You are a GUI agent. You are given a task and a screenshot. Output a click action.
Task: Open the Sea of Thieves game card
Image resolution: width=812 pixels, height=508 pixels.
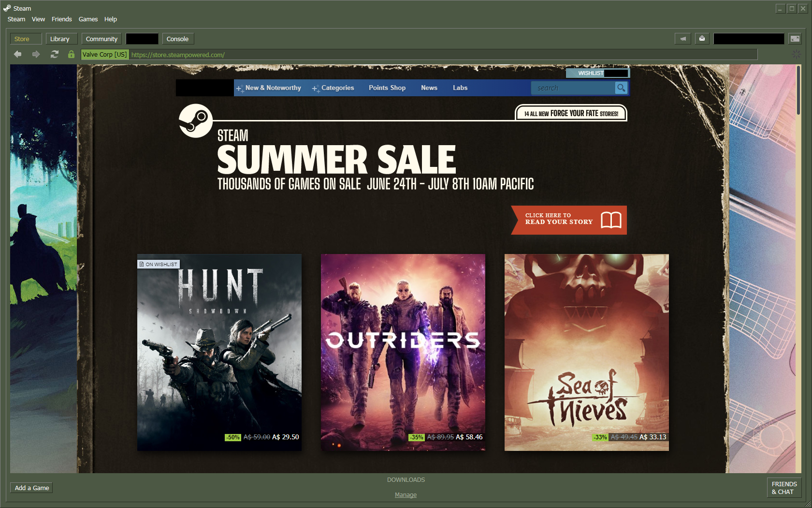click(587, 352)
